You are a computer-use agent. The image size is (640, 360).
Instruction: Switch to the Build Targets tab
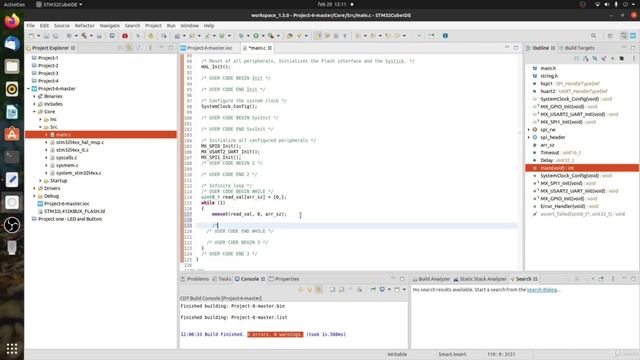[x=577, y=48]
